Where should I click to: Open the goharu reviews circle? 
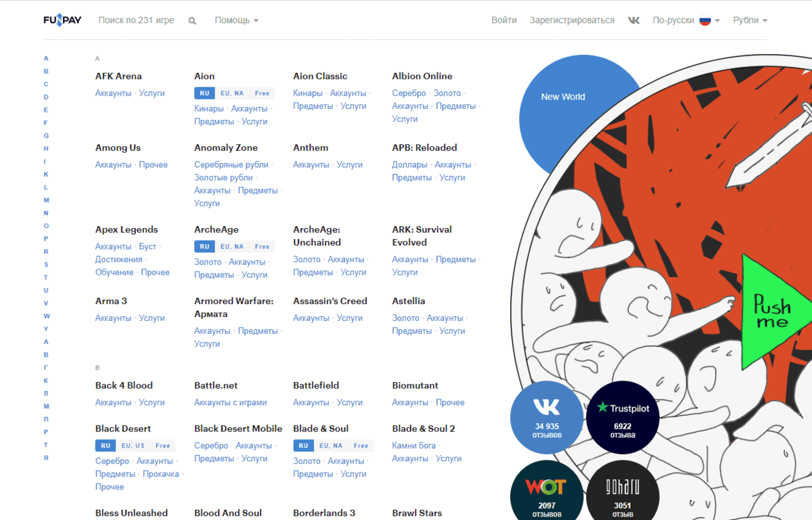(x=623, y=491)
